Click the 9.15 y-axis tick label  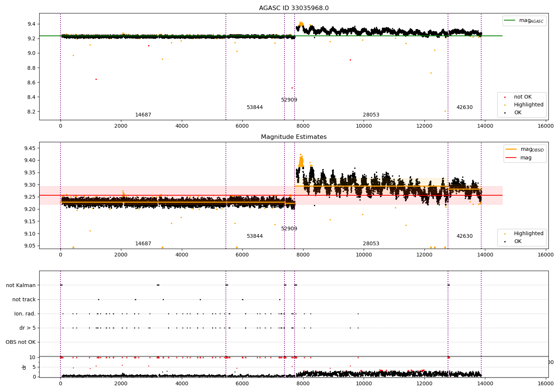pyautogui.click(x=30, y=222)
